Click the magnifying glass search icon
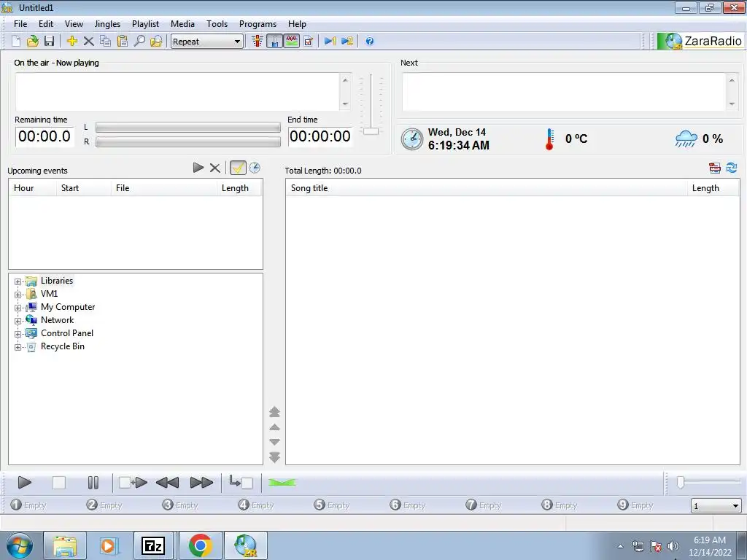Screen dimensions: 747x560 coord(139,42)
